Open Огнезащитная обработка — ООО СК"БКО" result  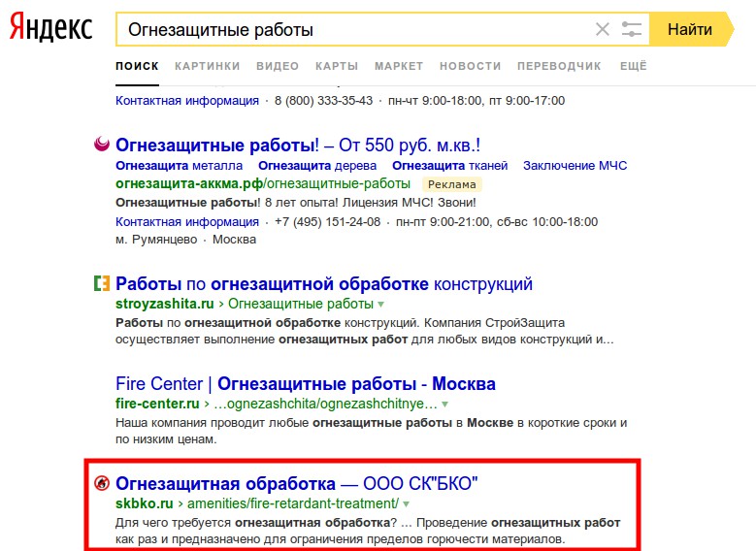(297, 483)
